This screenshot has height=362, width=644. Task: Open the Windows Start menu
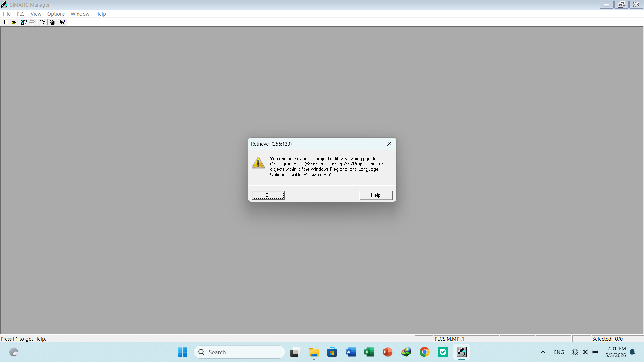tap(182, 352)
